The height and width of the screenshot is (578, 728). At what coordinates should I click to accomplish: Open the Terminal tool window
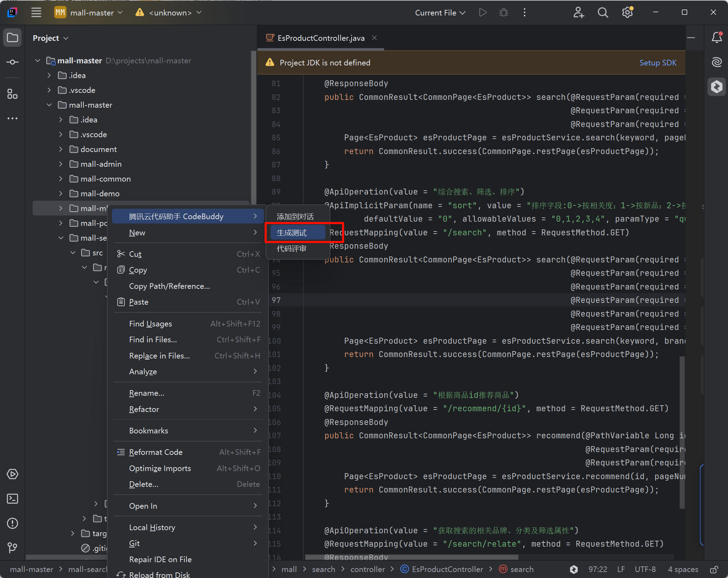12,498
